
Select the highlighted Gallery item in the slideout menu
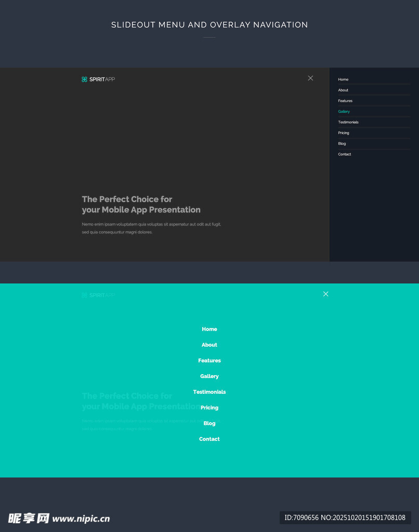click(344, 112)
